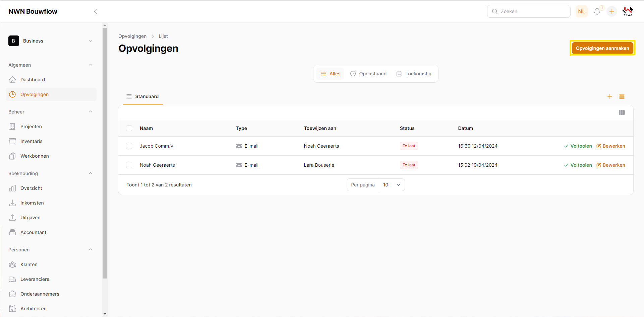Viewport: 644px width, 317px height.
Task: Open the view list icon right of tabs
Action: point(622,96)
